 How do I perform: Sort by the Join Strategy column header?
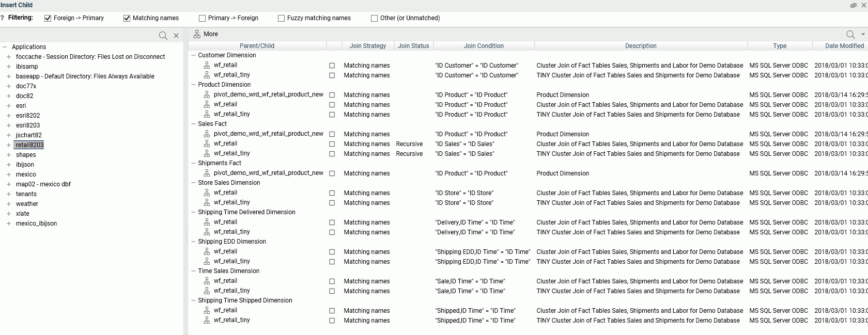(367, 46)
